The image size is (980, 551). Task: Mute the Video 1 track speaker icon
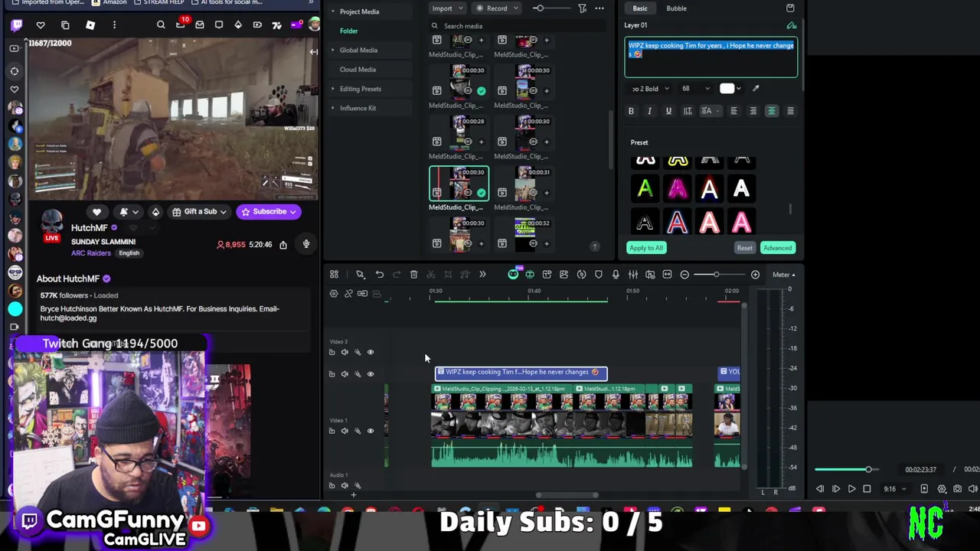345,431
